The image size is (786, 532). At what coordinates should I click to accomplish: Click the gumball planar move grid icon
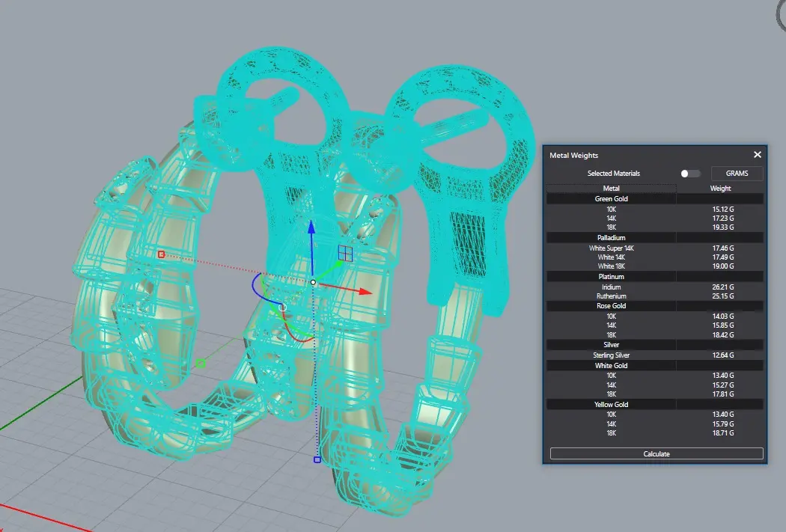345,253
